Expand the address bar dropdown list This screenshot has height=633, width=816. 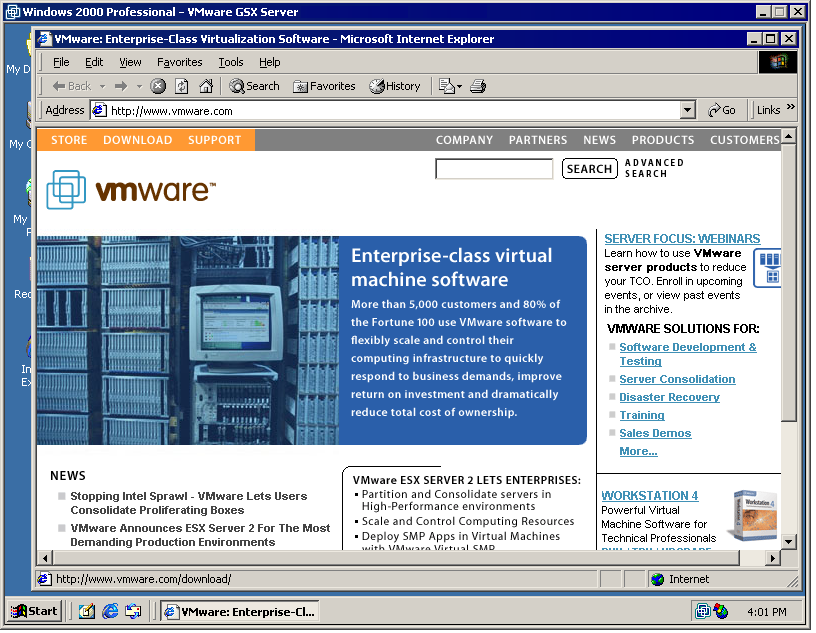[x=687, y=110]
